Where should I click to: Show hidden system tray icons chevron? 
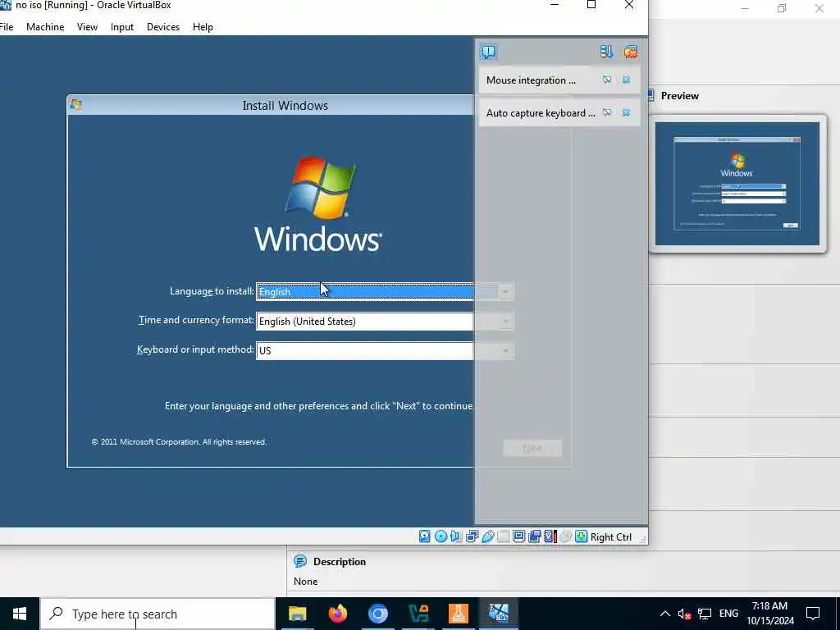click(664, 614)
